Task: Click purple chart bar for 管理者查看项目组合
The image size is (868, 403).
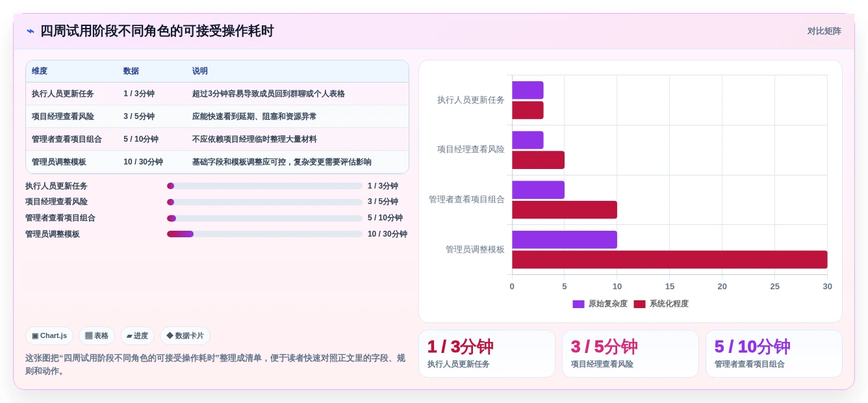Action: 538,190
